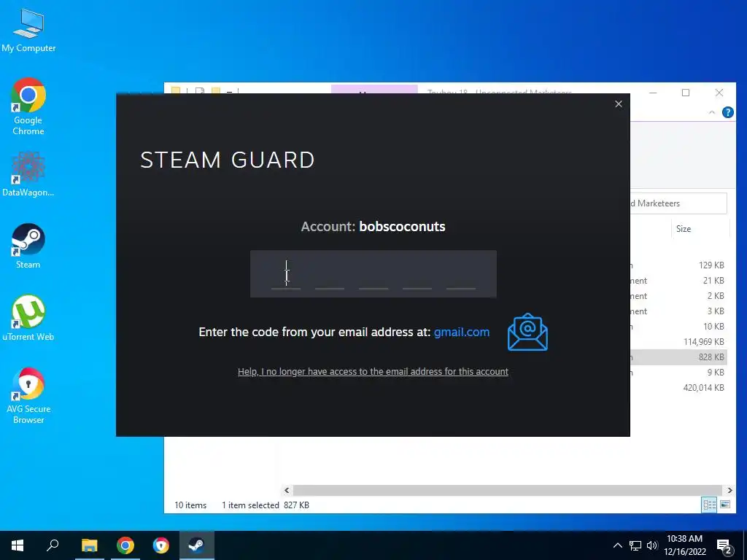Click the blue email envelope icon
747x560 pixels.
(x=527, y=332)
